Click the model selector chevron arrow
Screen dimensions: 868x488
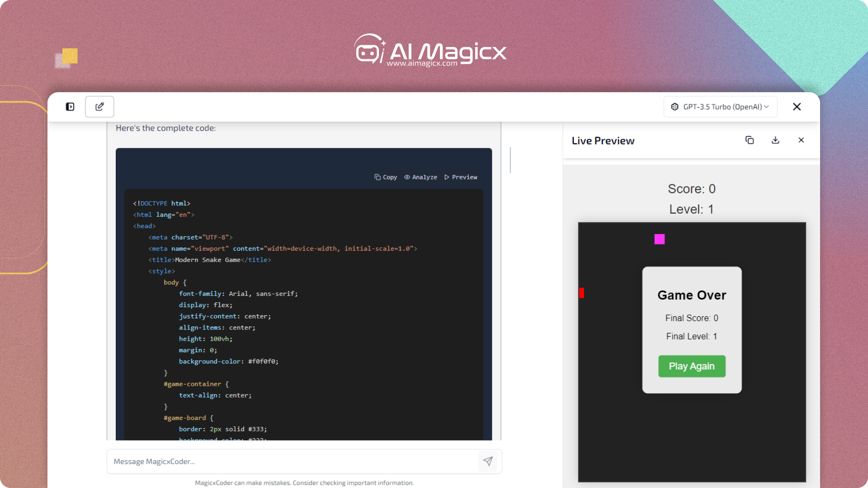(766, 107)
